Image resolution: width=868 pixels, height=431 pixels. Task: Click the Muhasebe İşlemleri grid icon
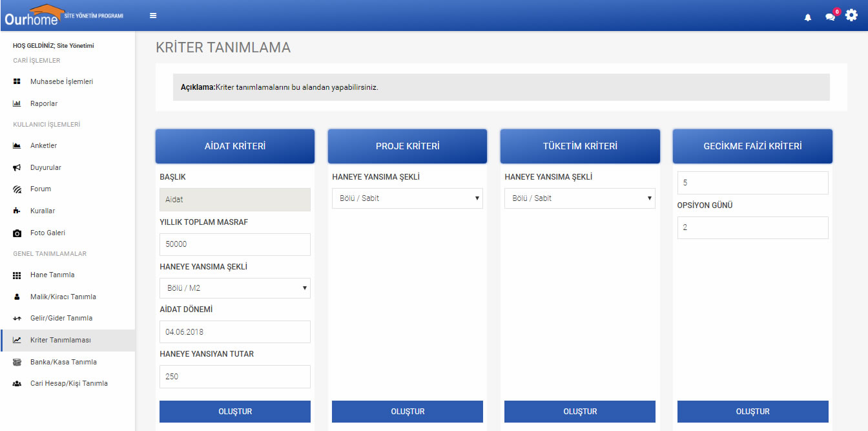(17, 82)
